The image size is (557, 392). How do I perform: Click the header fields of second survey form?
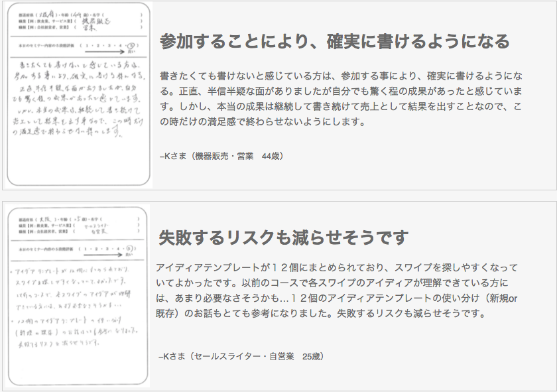click(x=79, y=226)
